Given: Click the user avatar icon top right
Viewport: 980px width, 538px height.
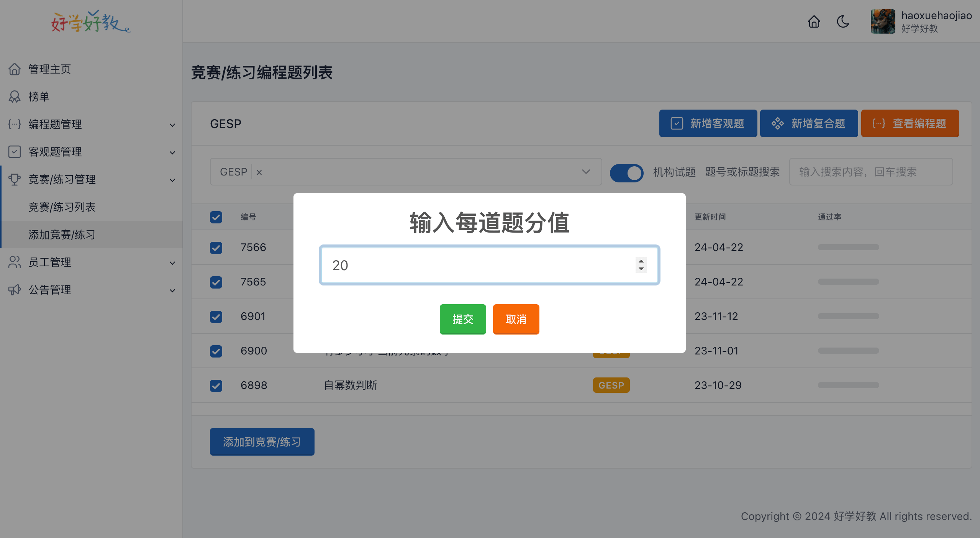Looking at the screenshot, I should (883, 21).
